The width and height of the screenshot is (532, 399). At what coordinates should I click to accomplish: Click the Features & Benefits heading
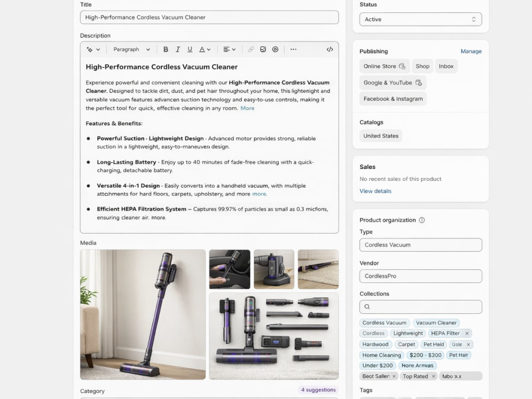coord(114,123)
